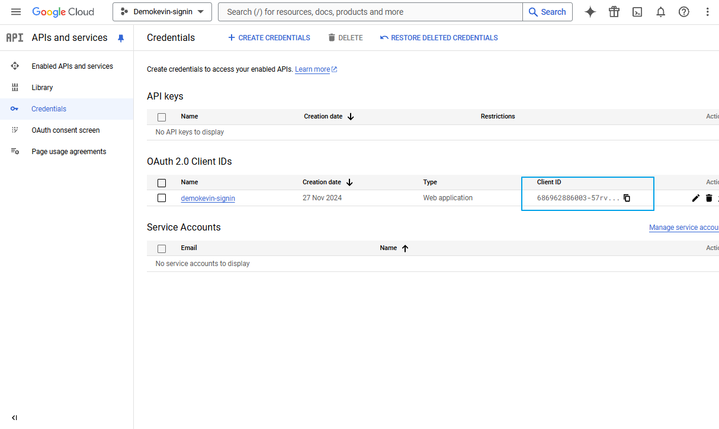
Task: Select all Service Accounts checkbox
Action: tap(161, 248)
